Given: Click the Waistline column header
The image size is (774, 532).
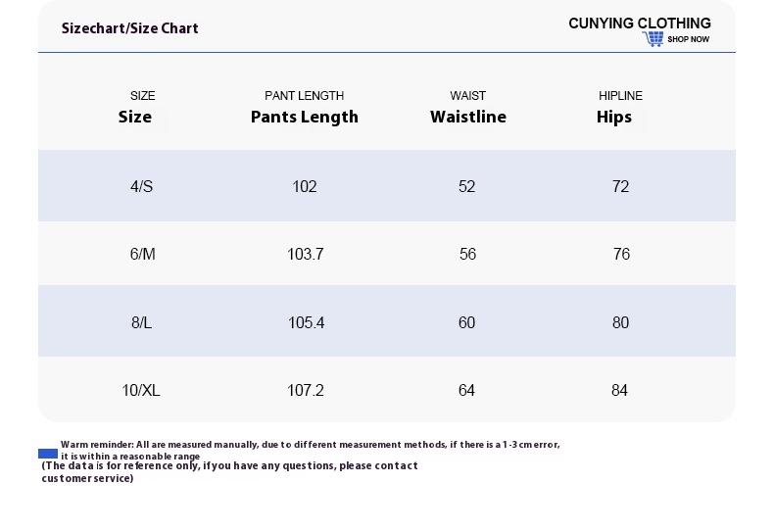Looking at the screenshot, I should (x=468, y=117).
